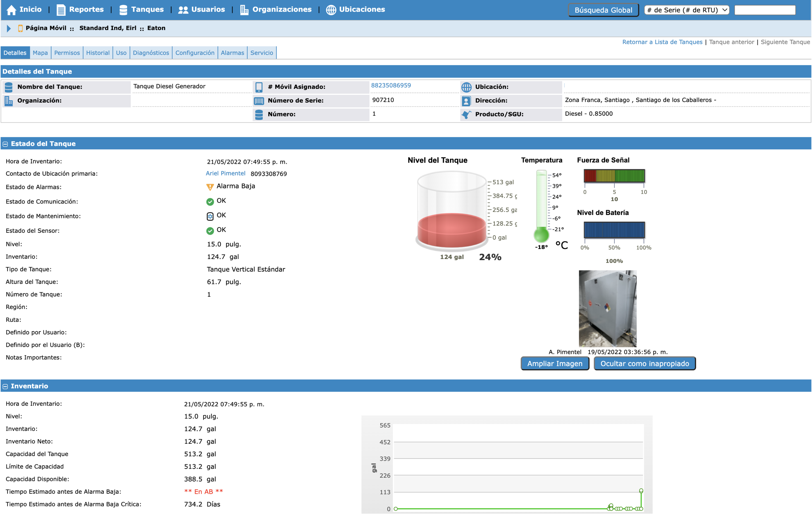This screenshot has width=812, height=514.
Task: Click the Ubicación globe icon in details
Action: [466, 87]
